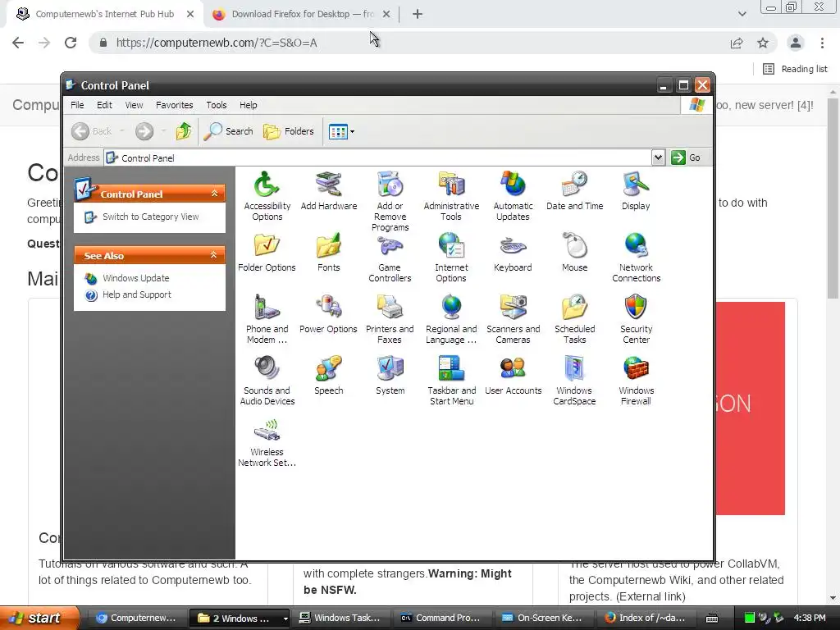Viewport: 840px width, 630px height.
Task: Open Add Hardware wizard icon
Action: pyautogui.click(x=328, y=190)
